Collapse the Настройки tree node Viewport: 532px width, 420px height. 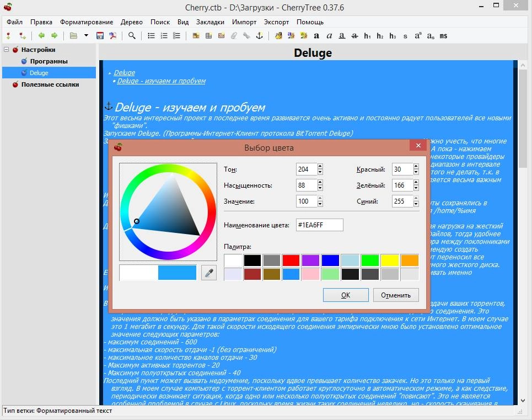point(6,50)
